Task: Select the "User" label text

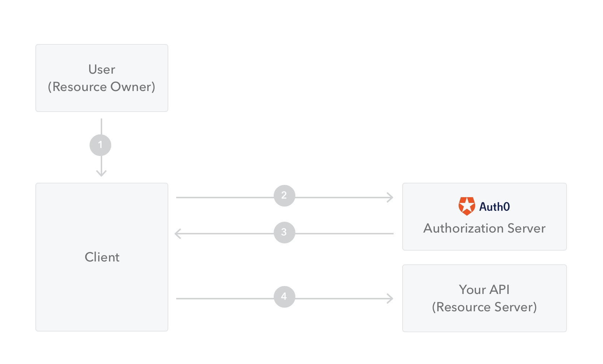Action: (102, 69)
